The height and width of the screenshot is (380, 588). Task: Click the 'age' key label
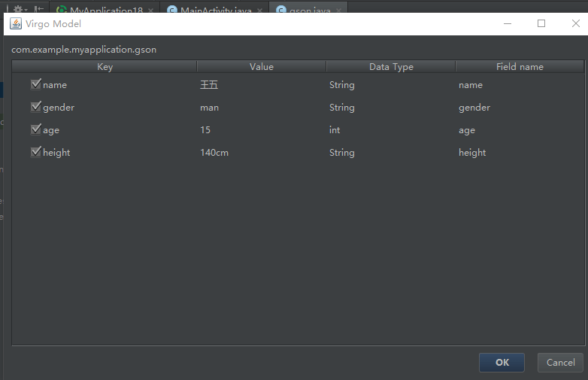pos(51,130)
